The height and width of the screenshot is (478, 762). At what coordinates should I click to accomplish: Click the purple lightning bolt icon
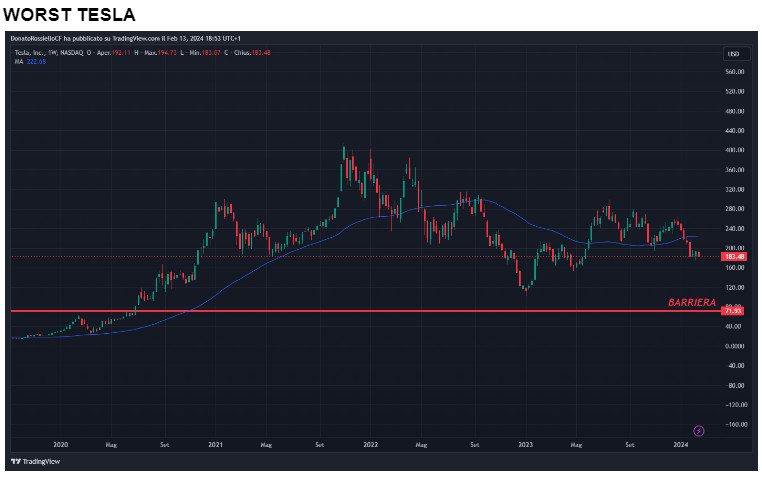[x=698, y=431]
